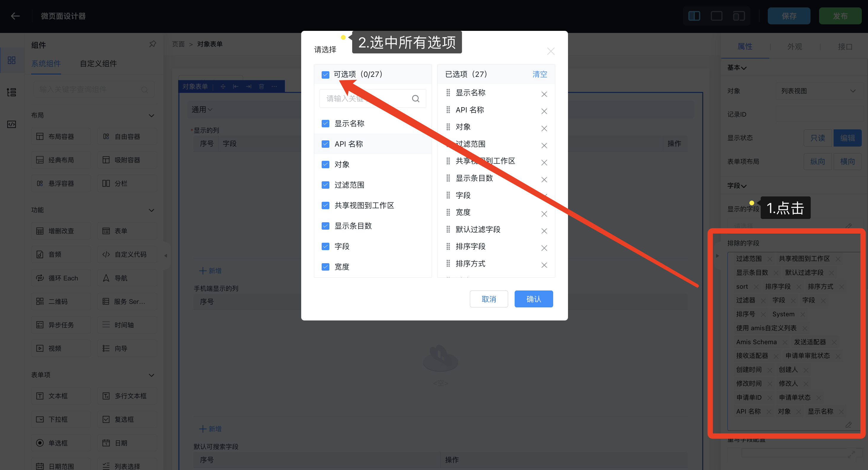Delete 对象表单 using its trash icon
This screenshot has width=868, height=470.
pyautogui.click(x=261, y=86)
